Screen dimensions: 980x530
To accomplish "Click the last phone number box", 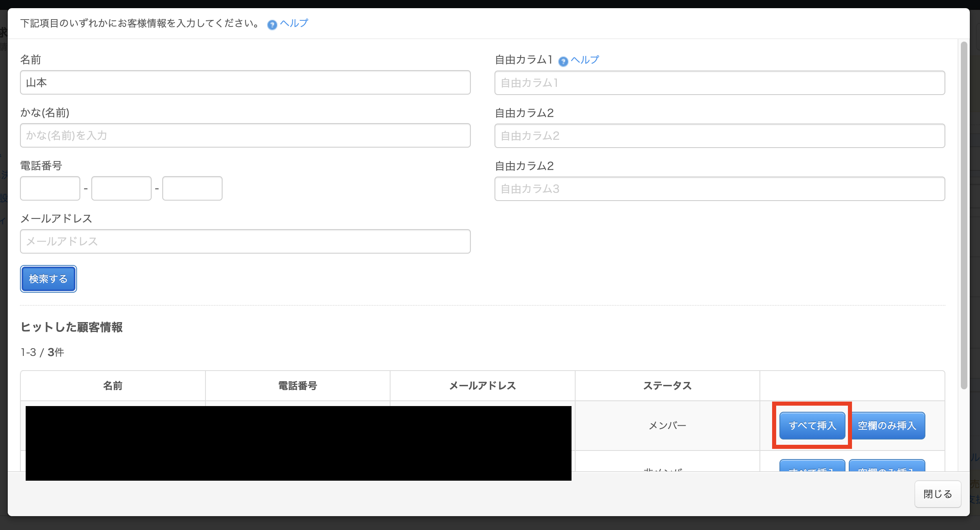I will (x=192, y=188).
